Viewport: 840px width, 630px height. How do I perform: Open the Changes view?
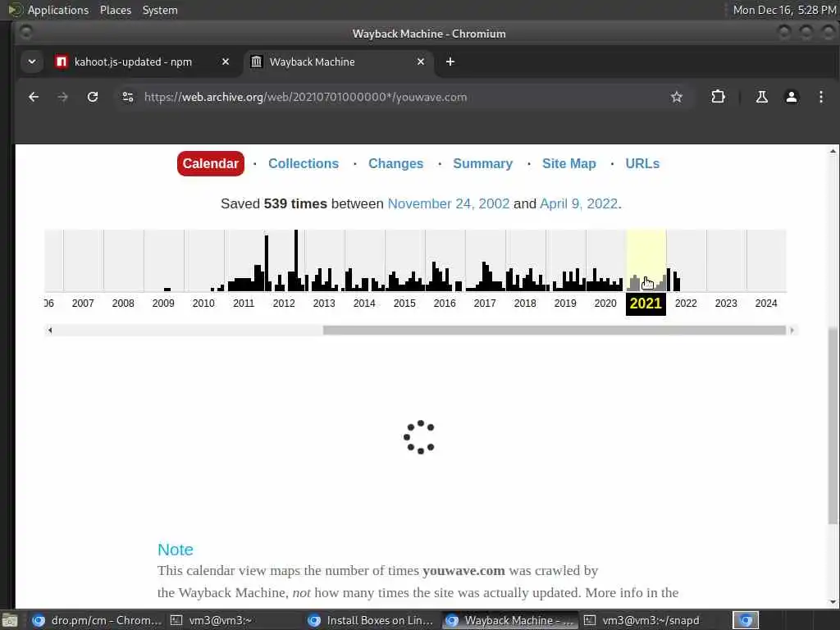(x=395, y=163)
